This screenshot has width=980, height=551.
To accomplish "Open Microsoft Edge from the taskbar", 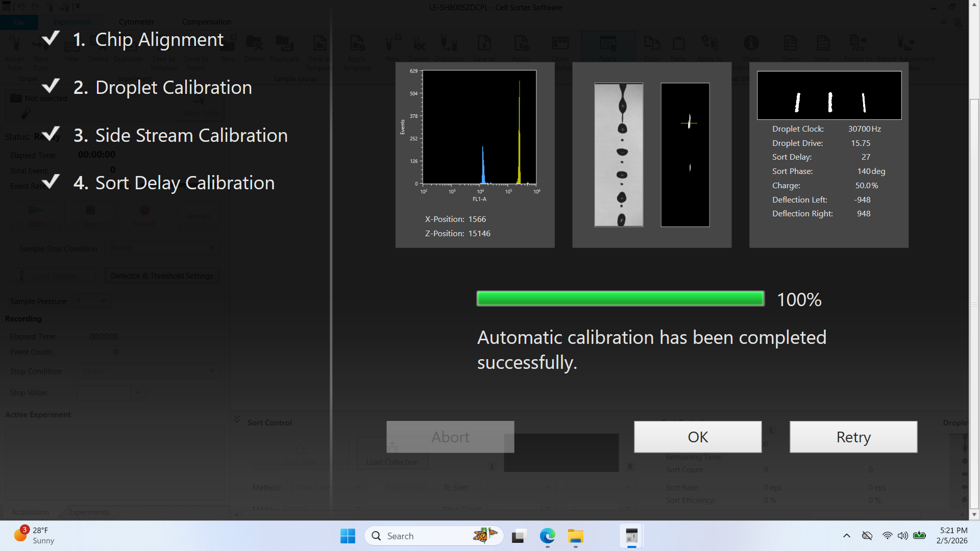I will tap(547, 536).
